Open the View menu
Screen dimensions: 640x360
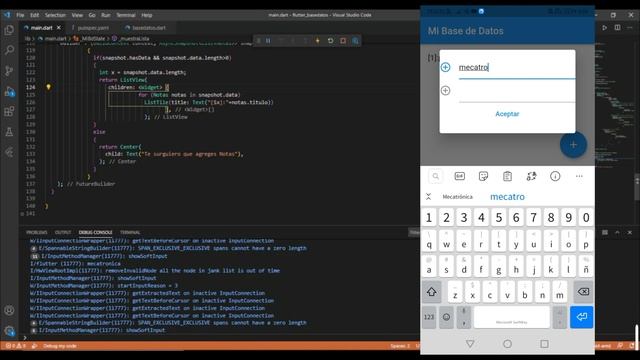[77, 15]
